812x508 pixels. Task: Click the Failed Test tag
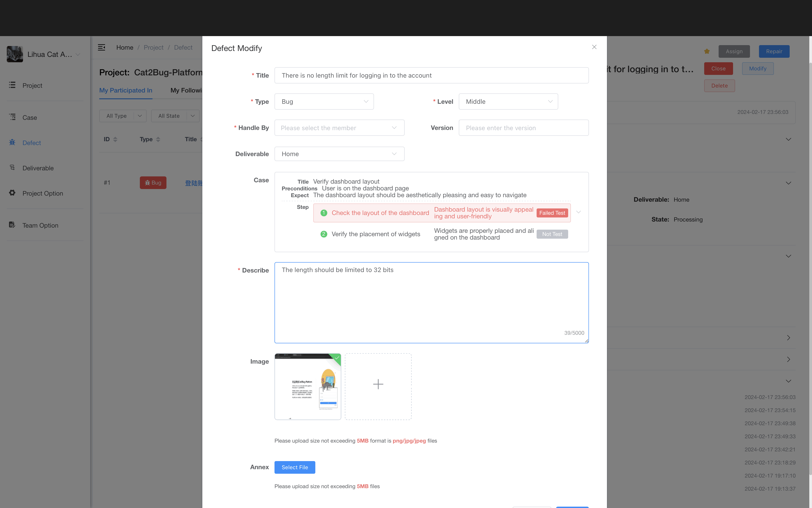tap(552, 213)
